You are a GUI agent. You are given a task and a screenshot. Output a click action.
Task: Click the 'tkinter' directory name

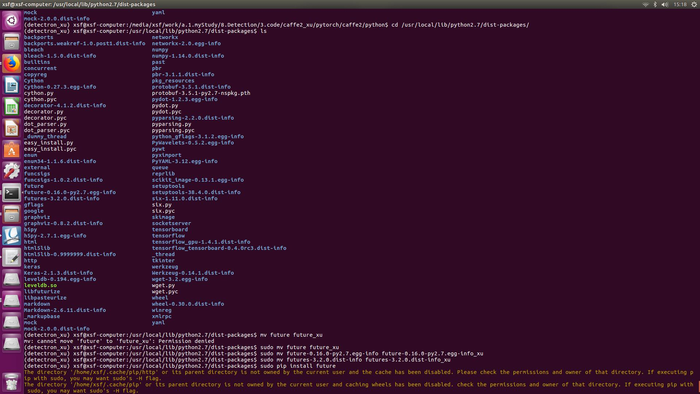163,261
